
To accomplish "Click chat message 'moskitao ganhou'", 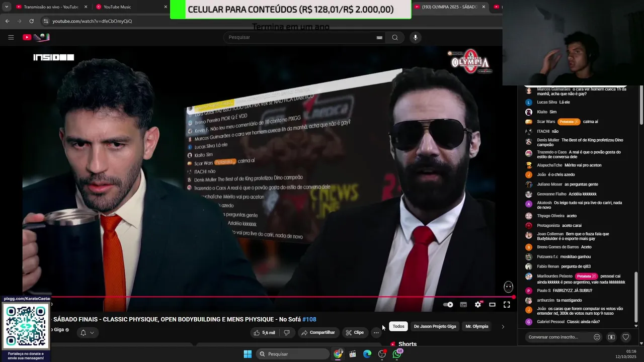I will (575, 257).
